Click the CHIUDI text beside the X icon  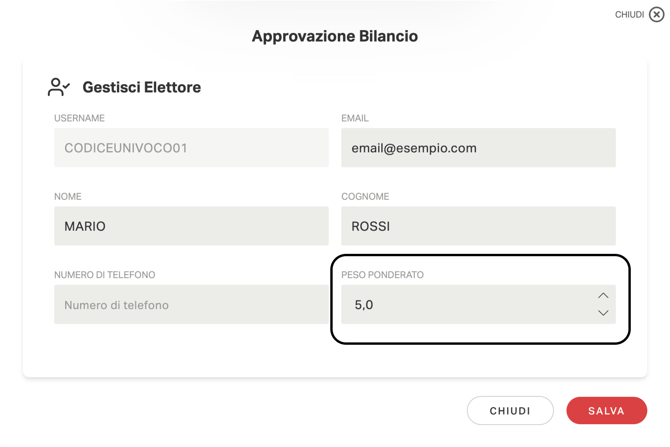point(629,15)
